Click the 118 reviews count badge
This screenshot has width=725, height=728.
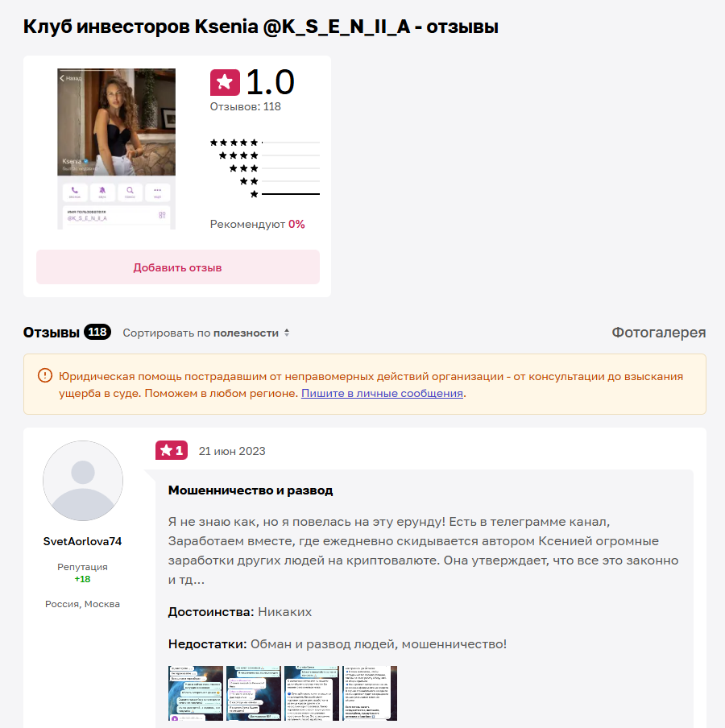coord(97,332)
